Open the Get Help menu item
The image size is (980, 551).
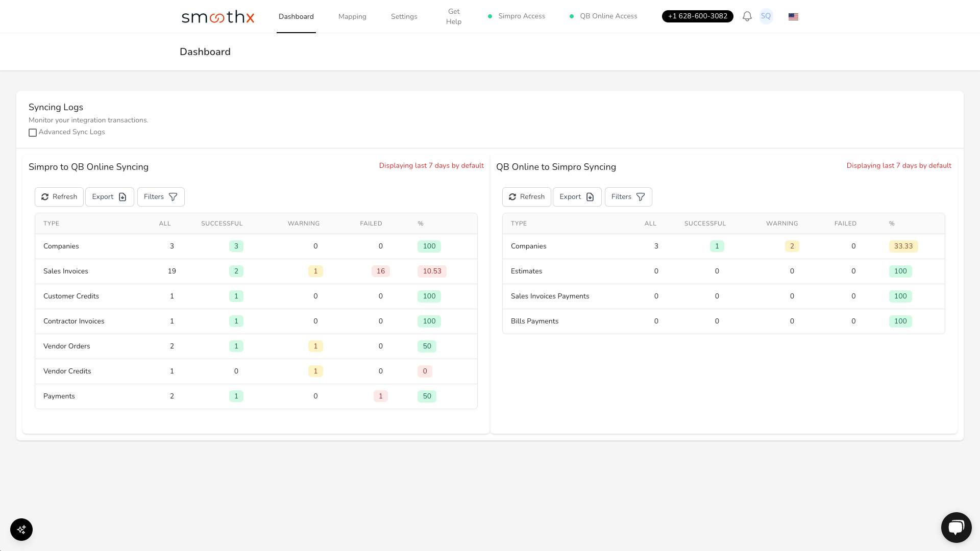(x=453, y=16)
